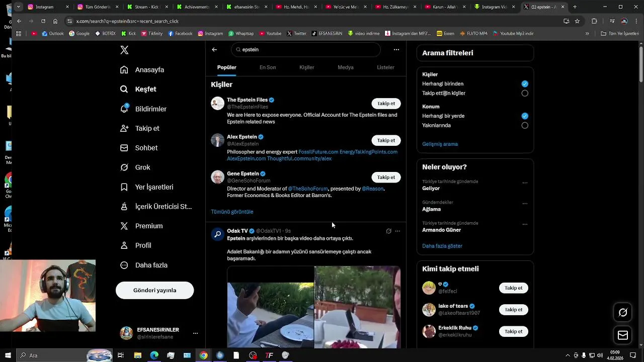This screenshot has width=644, height=362.
Task: Expand Daha fazla menu
Action: pyautogui.click(x=144, y=265)
